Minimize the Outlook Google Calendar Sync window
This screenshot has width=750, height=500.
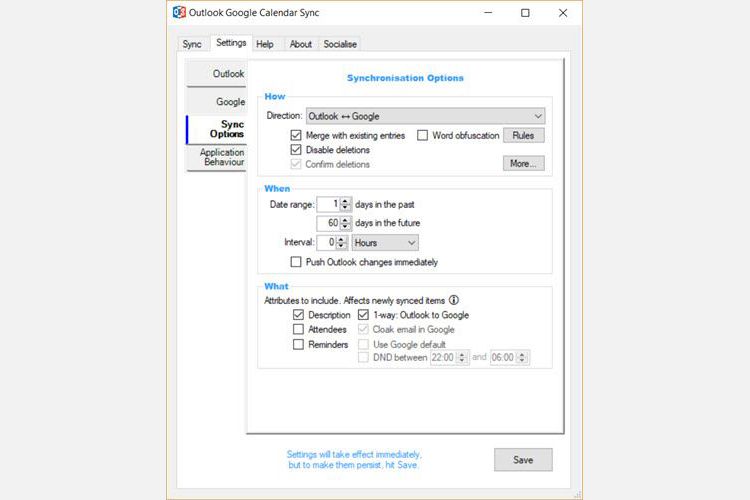(x=488, y=12)
